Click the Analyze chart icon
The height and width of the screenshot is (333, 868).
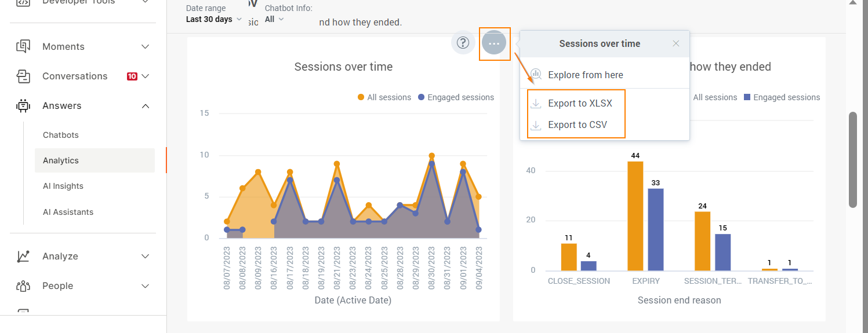(23, 256)
